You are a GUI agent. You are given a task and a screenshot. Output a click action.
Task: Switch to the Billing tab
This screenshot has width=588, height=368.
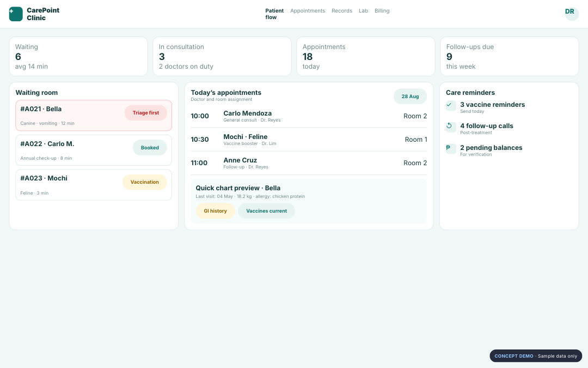[382, 11]
